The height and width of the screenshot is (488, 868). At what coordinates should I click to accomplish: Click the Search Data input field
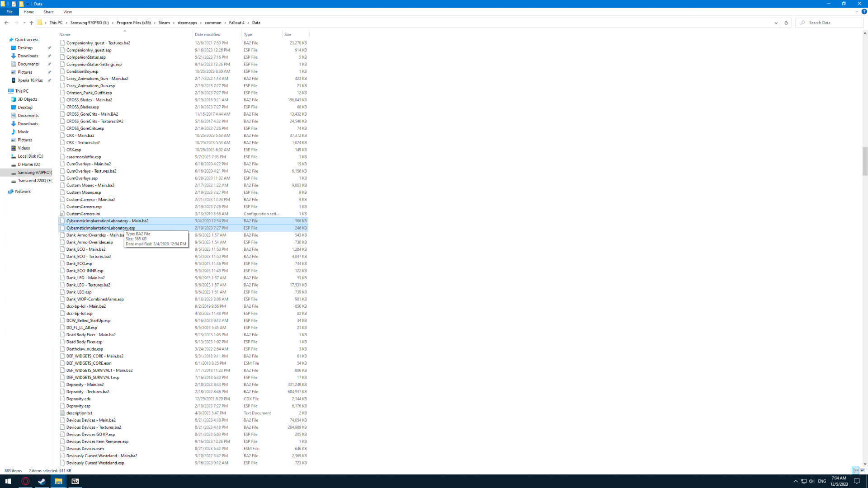click(832, 23)
